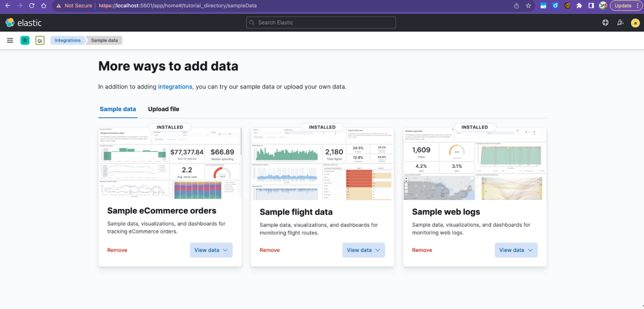Open the blue 'd' extension icon
The image size is (644, 309).
[x=555, y=5]
